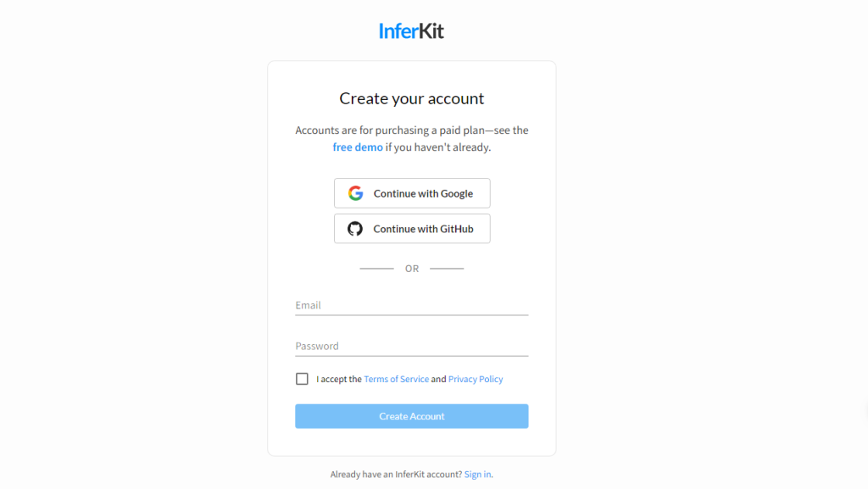868x489 pixels.
Task: Choose Continue with GitHub button
Action: (x=412, y=229)
